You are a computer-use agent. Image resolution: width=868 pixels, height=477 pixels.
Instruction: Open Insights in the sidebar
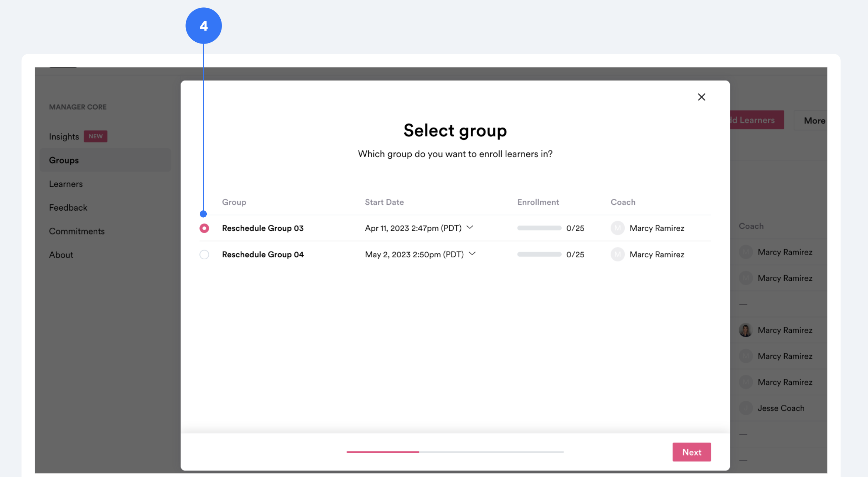64,136
